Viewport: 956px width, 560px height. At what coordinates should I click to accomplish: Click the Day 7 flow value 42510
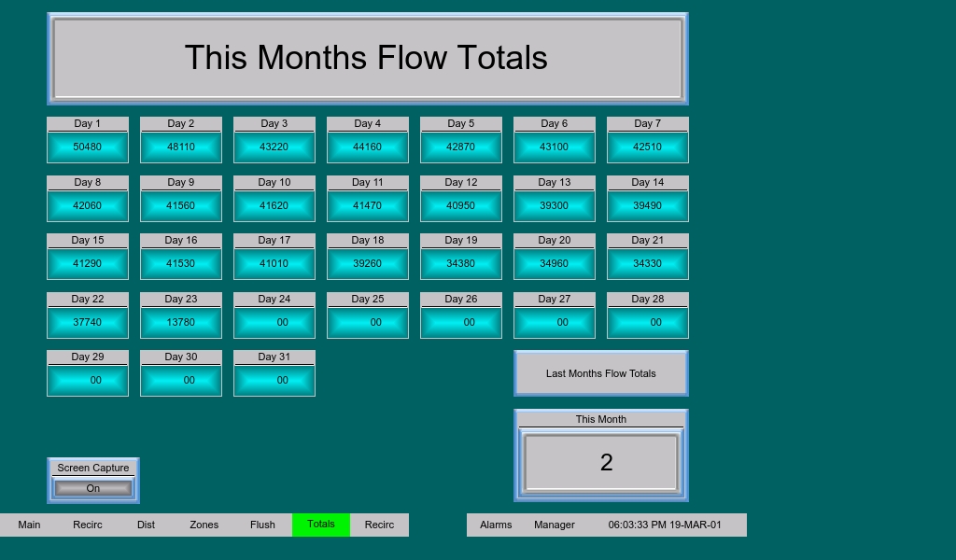(648, 147)
